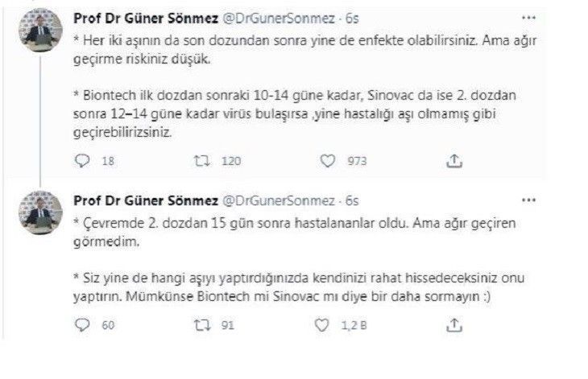Open Prof Dr Güner Sönmez name in first tweet
Image resolution: width=588 pixels, height=379 pixels.
[143, 19]
